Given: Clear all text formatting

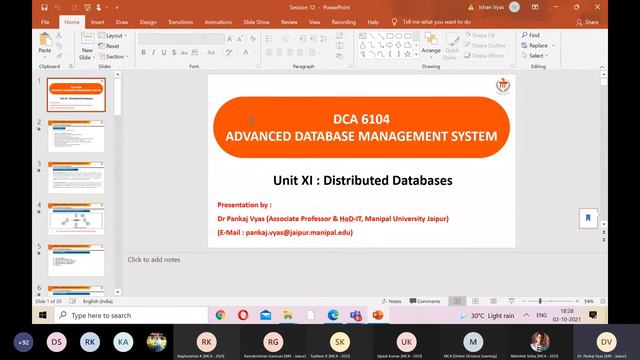Looking at the screenshot, I should pyautogui.click(x=253, y=39).
